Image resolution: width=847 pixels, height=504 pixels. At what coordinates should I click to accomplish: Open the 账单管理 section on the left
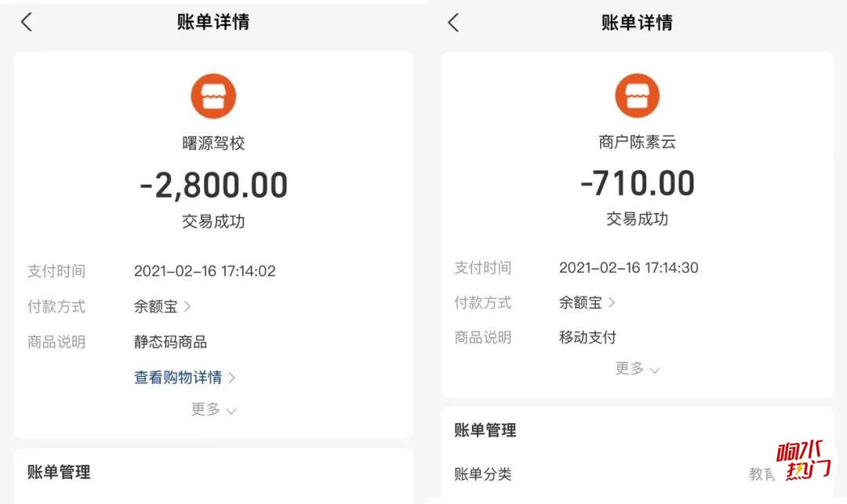pyautogui.click(x=59, y=472)
